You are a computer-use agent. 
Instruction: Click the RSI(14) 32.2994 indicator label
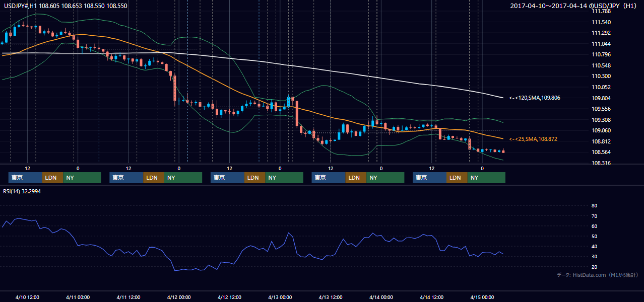[x=23, y=191]
